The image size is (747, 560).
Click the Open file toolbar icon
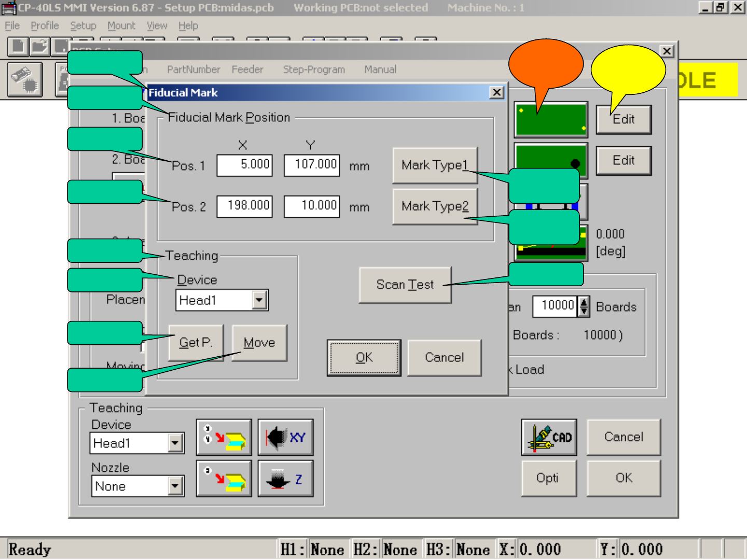coord(39,47)
